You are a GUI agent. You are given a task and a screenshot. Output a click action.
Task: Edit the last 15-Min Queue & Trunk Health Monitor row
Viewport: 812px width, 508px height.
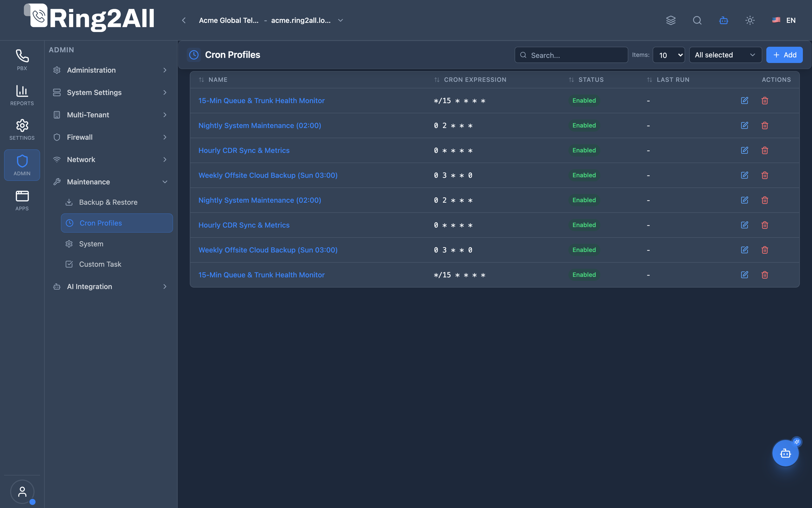tap(744, 275)
